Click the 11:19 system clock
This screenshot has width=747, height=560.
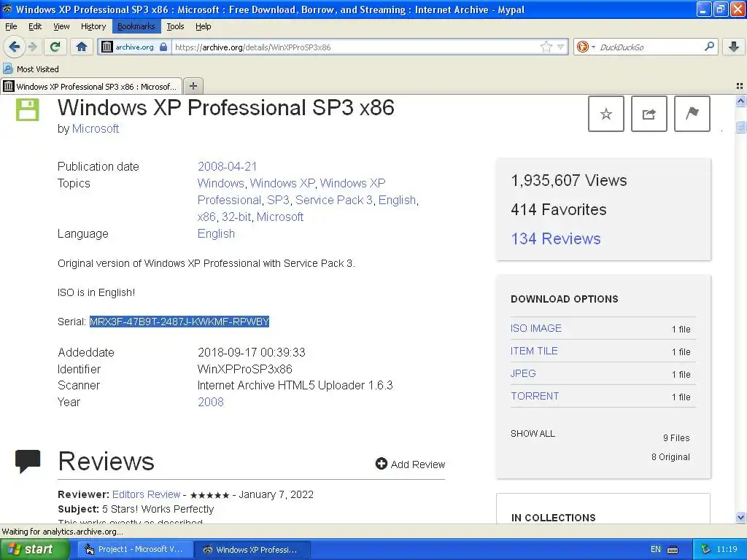pos(727,549)
